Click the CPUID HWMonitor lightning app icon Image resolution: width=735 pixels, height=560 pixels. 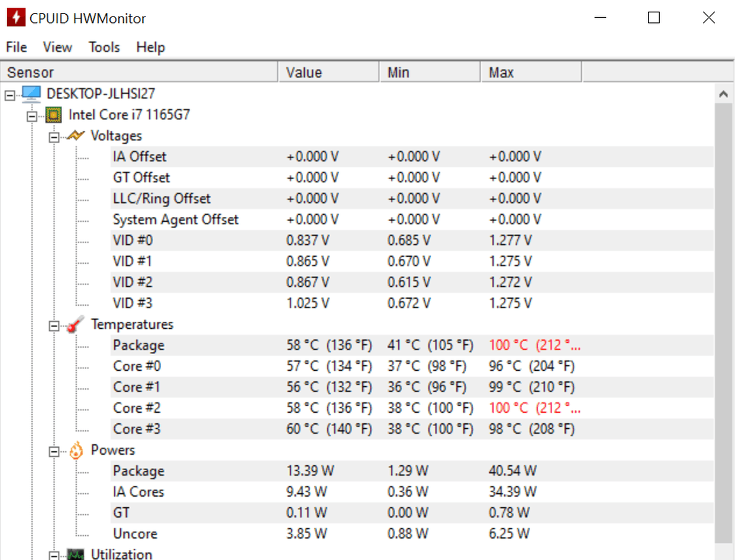16,18
